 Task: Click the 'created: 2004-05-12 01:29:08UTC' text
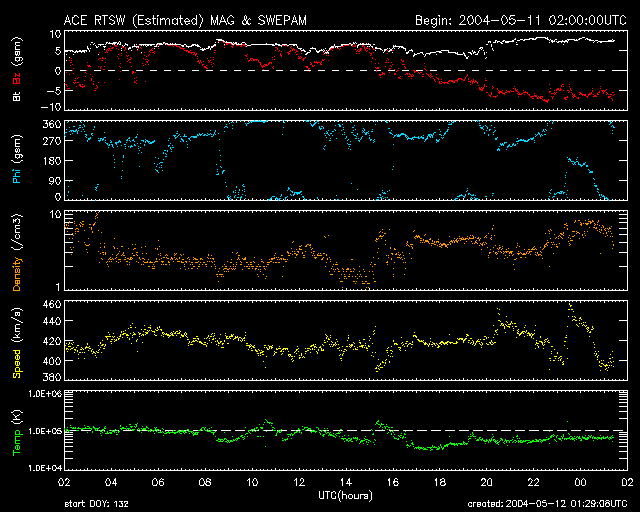coord(547,504)
